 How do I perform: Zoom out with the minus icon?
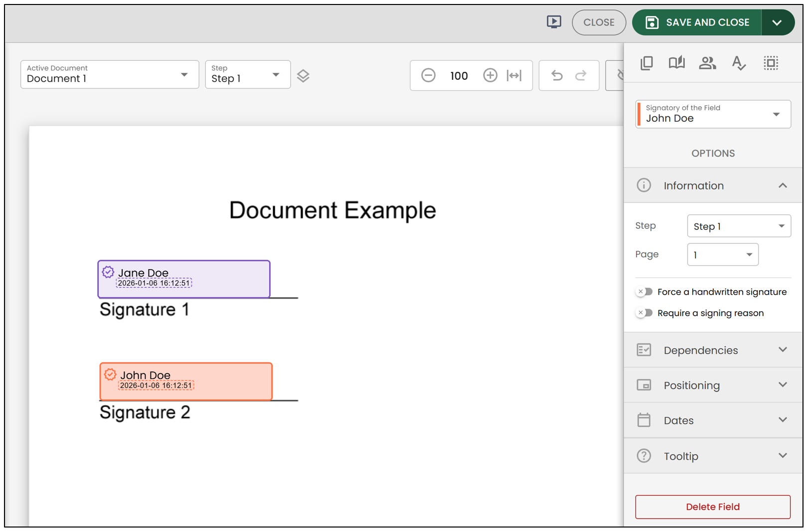tap(428, 75)
